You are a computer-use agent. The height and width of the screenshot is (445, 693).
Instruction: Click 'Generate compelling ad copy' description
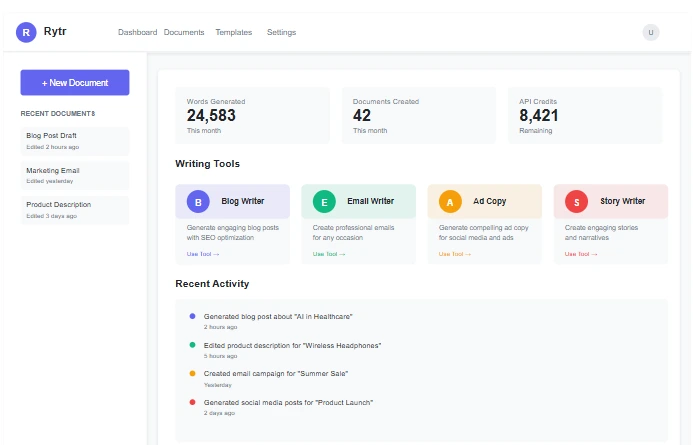click(484, 228)
